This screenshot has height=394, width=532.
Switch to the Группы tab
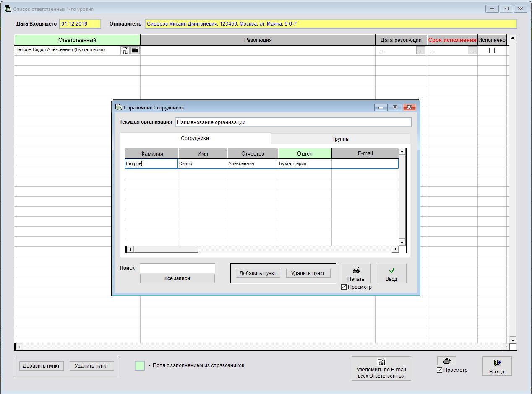(x=340, y=139)
